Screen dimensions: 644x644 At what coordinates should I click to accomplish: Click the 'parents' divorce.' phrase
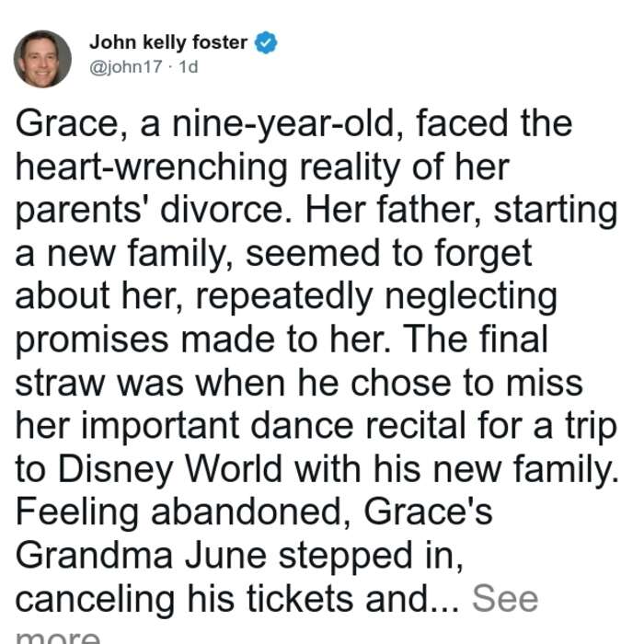coord(155,210)
